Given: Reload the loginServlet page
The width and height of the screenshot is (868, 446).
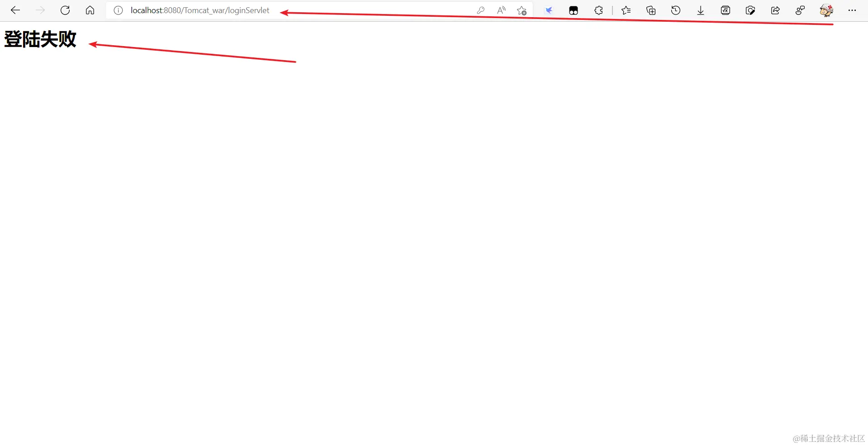Looking at the screenshot, I should point(65,10).
